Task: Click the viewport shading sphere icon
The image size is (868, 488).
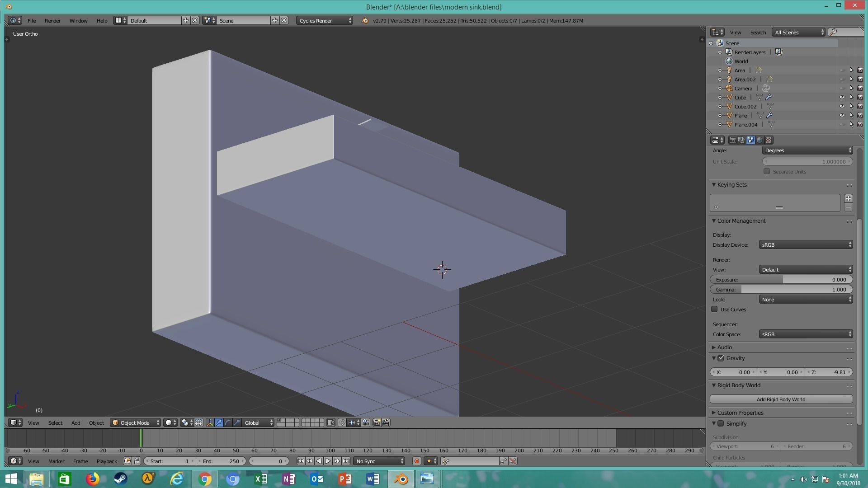Action: [170, 422]
